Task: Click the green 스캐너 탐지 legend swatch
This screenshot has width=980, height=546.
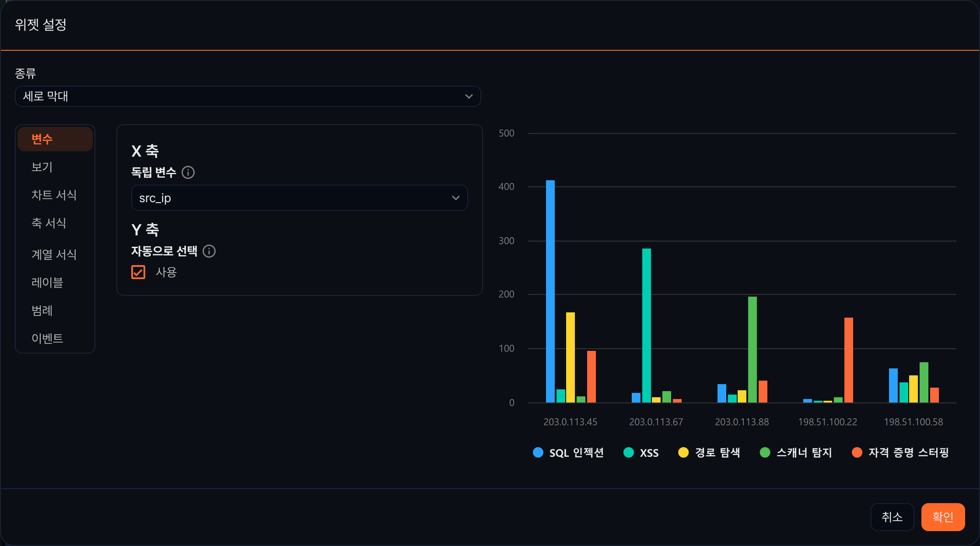Action: [x=765, y=452]
